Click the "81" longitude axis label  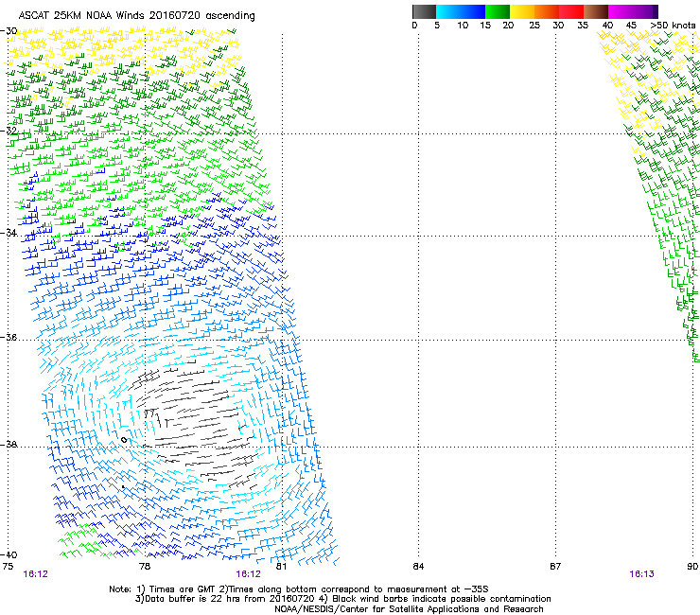pyautogui.click(x=281, y=567)
